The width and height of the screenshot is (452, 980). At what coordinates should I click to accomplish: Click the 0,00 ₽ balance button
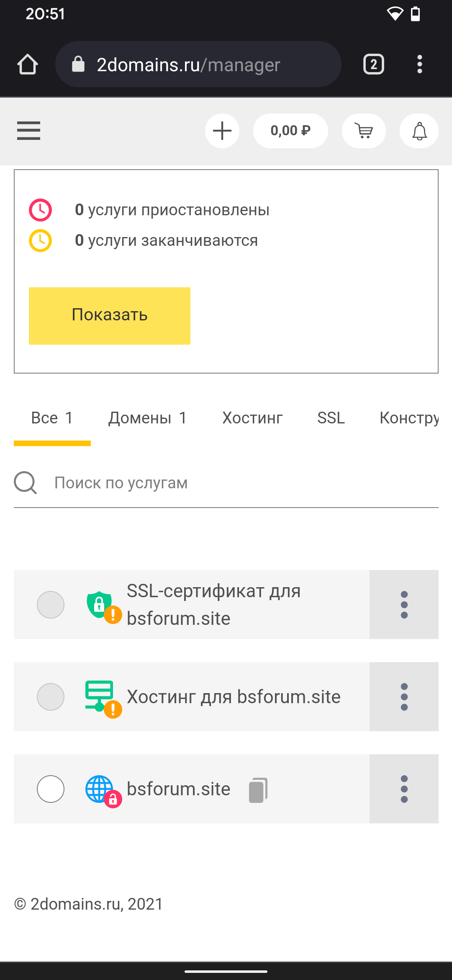coord(290,131)
